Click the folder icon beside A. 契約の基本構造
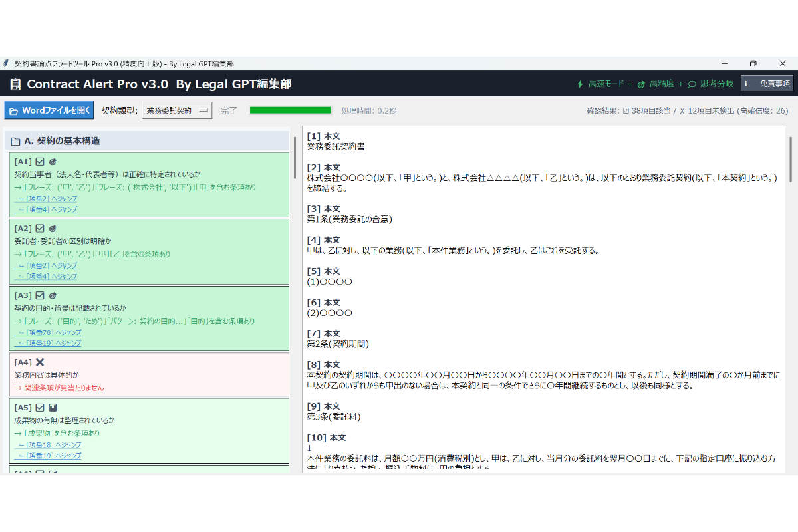The height and width of the screenshot is (532, 798). (x=15, y=141)
